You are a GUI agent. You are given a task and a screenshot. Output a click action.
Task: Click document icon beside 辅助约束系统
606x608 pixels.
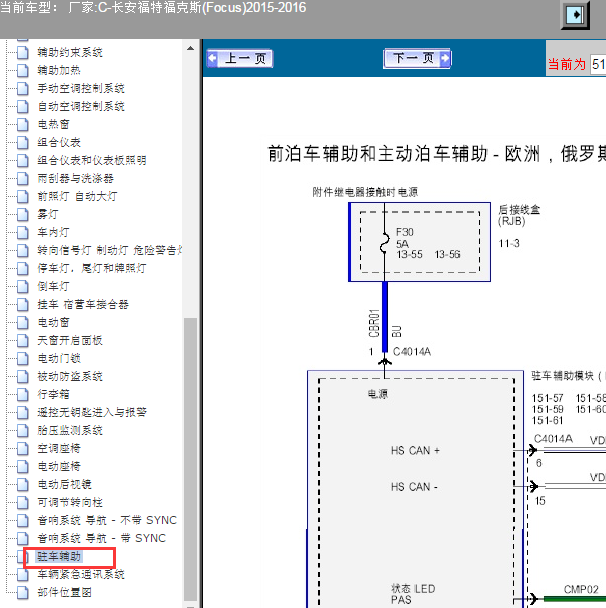22,52
